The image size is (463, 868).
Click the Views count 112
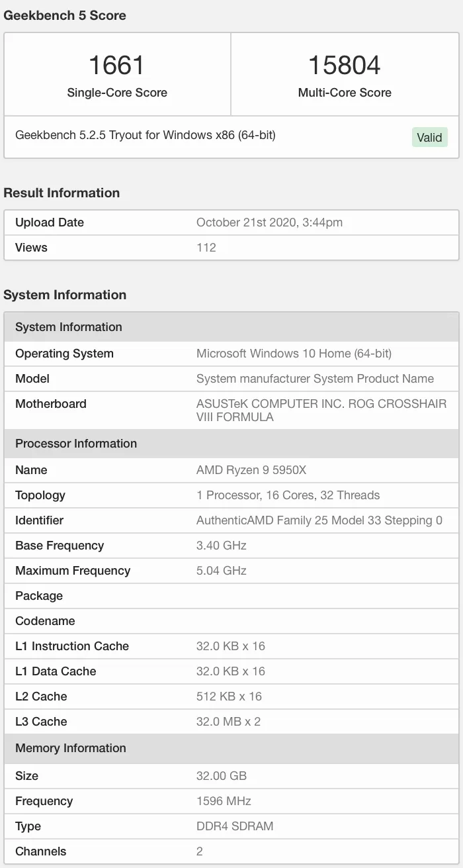tap(206, 248)
